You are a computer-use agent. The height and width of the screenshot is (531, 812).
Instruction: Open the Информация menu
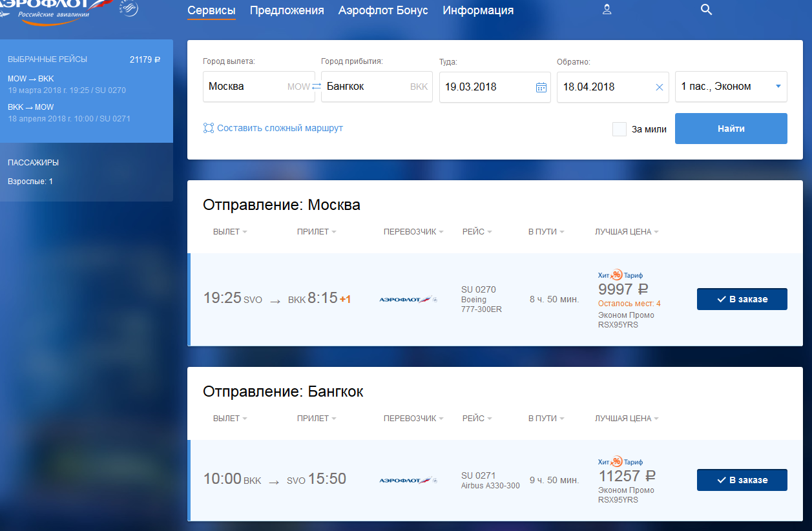click(478, 10)
